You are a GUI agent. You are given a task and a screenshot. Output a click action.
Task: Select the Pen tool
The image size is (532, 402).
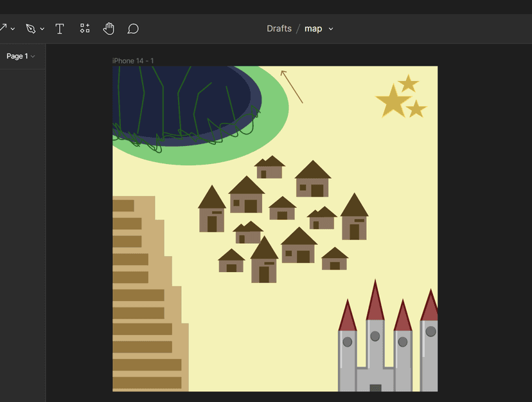(x=30, y=28)
